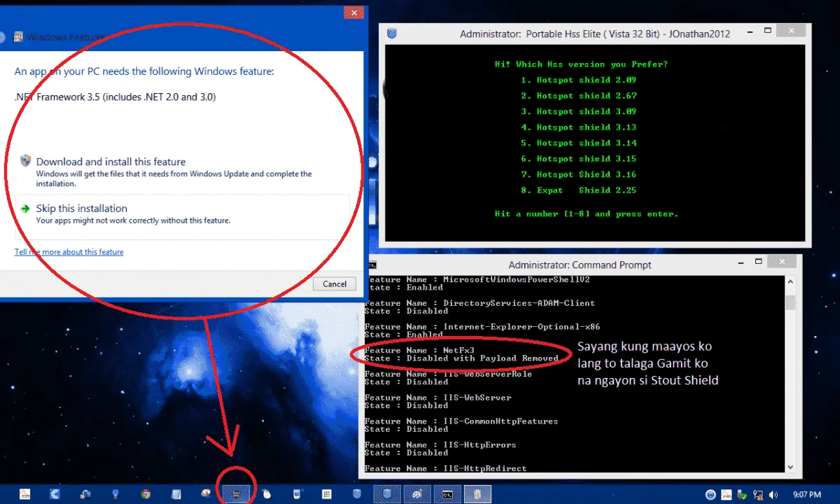Close the Windows Features dialog with red X

[353, 13]
